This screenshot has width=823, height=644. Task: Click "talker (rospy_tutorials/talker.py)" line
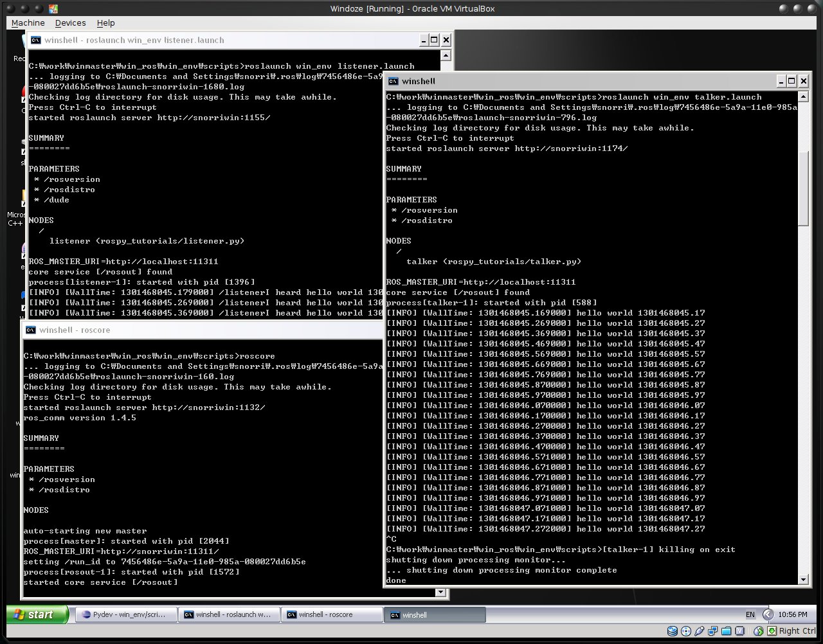(494, 262)
